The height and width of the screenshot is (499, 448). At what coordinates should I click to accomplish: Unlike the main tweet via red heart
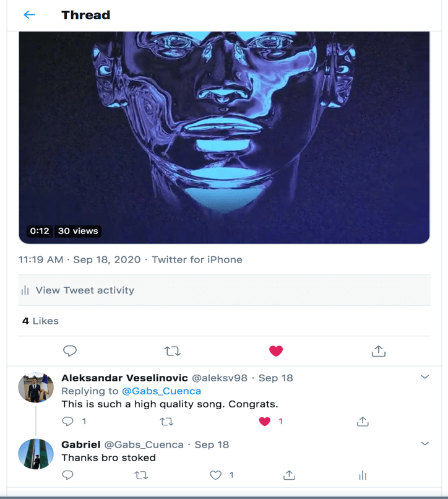276,351
